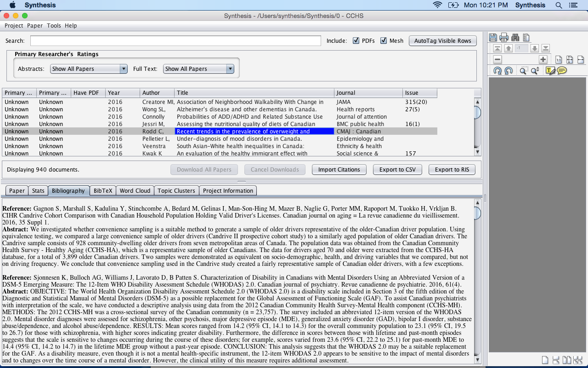The image size is (588, 368).
Task: Toggle the PDF utility pane icon
Action: click(x=526, y=37)
